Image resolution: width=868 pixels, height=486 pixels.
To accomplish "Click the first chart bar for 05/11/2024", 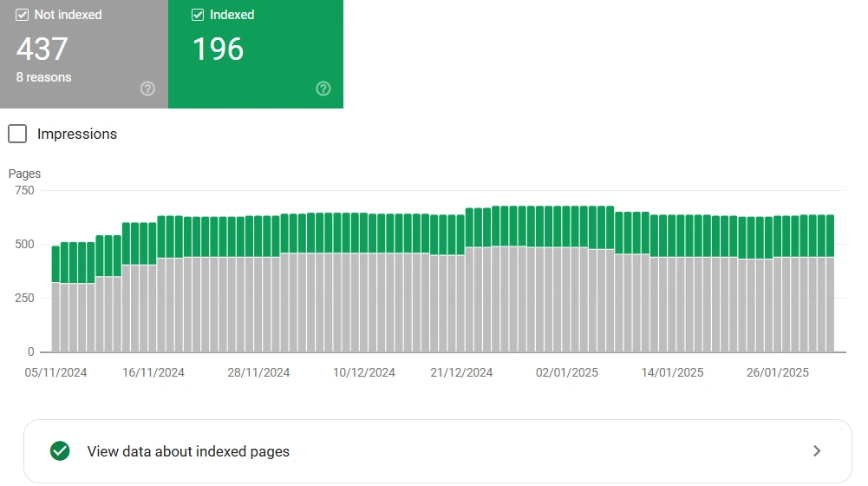I will click(x=55, y=299).
